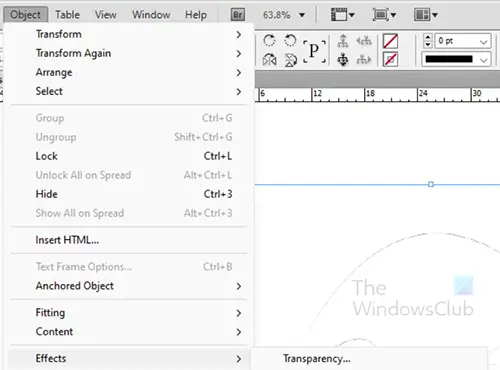This screenshot has width=500, height=370.
Task: Click the Select Next Object icon
Action: pos(364,60)
